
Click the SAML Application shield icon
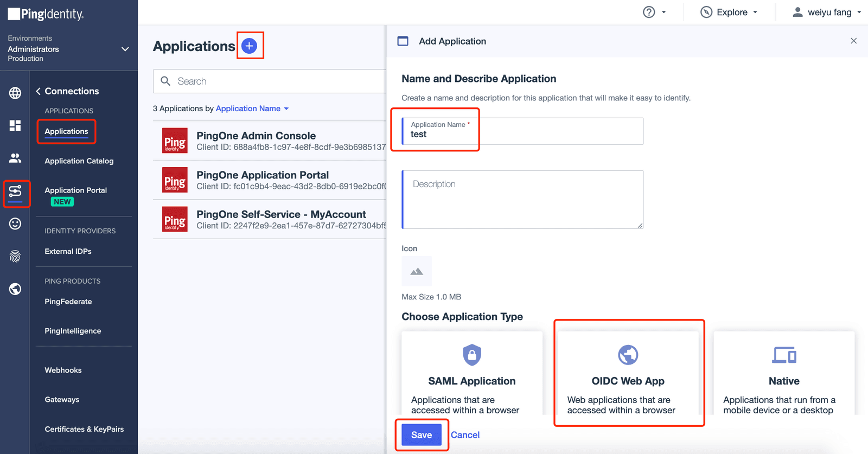[x=472, y=355]
